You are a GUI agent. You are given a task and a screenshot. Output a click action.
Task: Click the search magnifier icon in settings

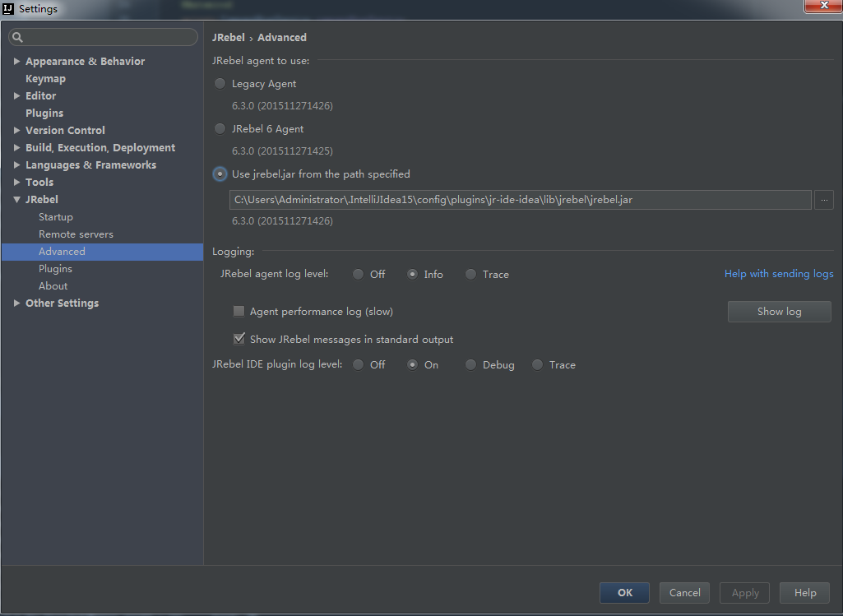coord(18,37)
